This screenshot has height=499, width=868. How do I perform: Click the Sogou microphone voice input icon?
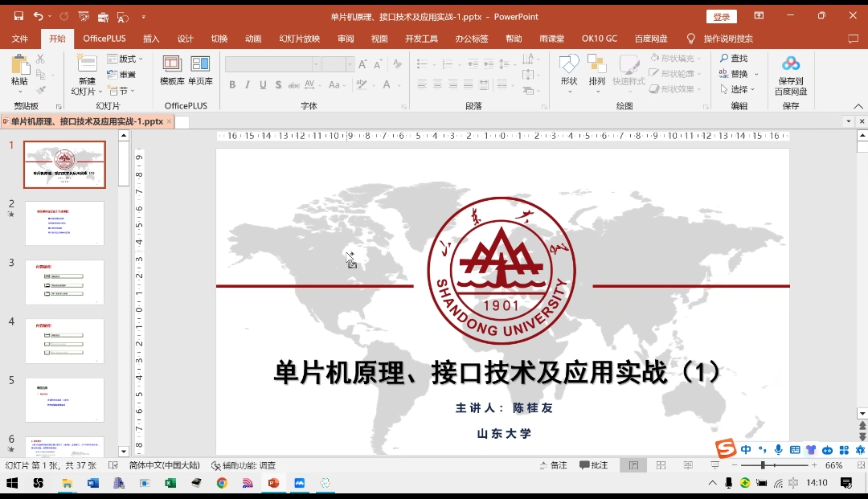click(778, 450)
